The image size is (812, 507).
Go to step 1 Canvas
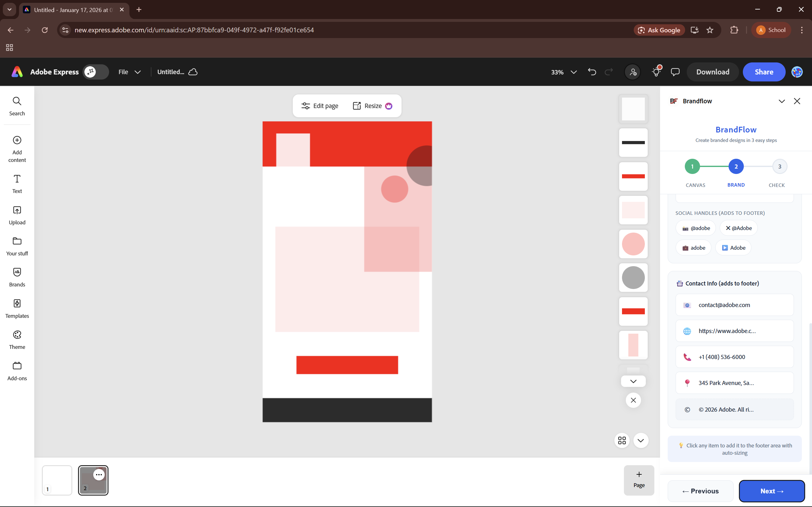coord(692,167)
